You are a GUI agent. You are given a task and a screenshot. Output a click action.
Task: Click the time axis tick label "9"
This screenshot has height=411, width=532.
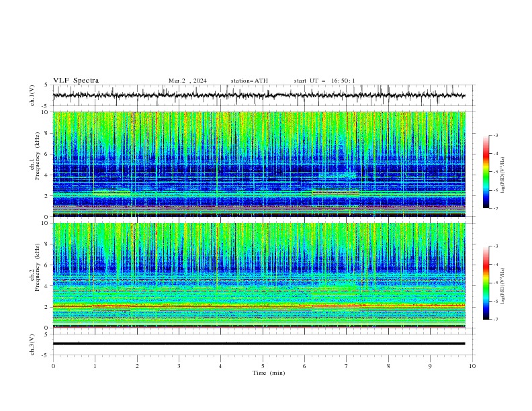click(430, 366)
